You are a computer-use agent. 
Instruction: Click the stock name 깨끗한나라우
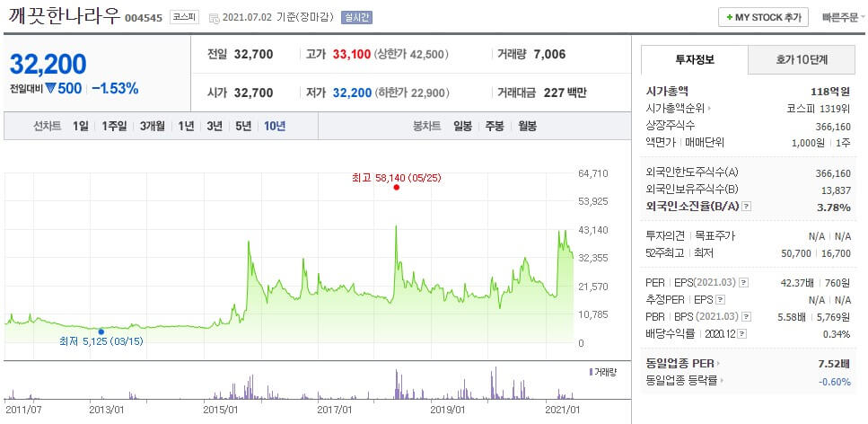[64, 16]
